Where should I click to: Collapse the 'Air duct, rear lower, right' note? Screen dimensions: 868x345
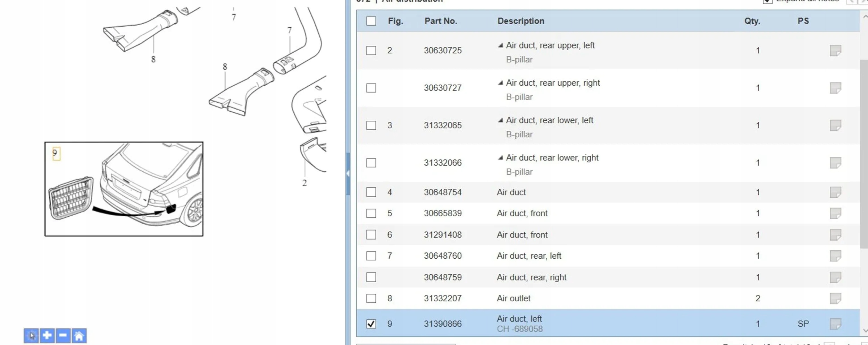tap(500, 158)
